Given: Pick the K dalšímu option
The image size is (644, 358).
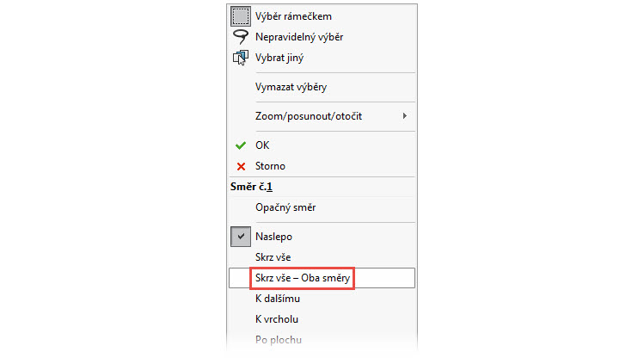Looking at the screenshot, I should (277, 299).
